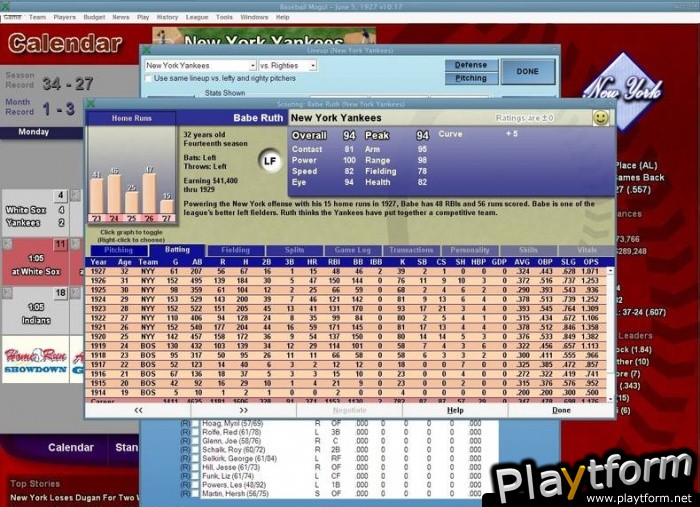Switch to the Game Log tab
Image resolution: width=700 pixels, height=507 pixels.
[353, 250]
